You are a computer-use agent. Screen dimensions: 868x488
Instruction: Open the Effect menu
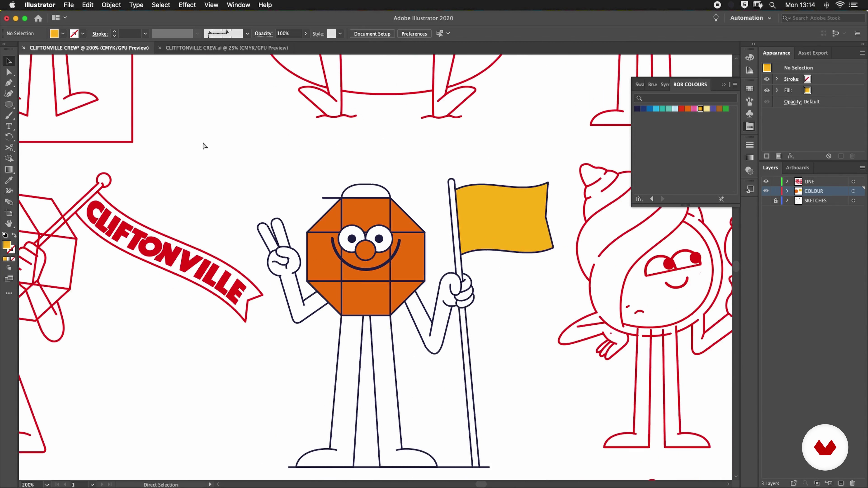(187, 5)
